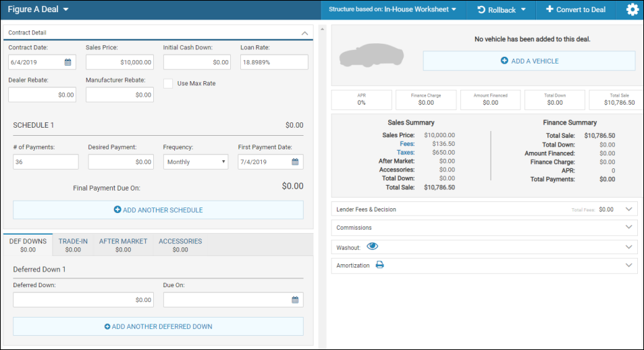Click the # of Payments field
This screenshot has width=644, height=350.
click(x=46, y=161)
